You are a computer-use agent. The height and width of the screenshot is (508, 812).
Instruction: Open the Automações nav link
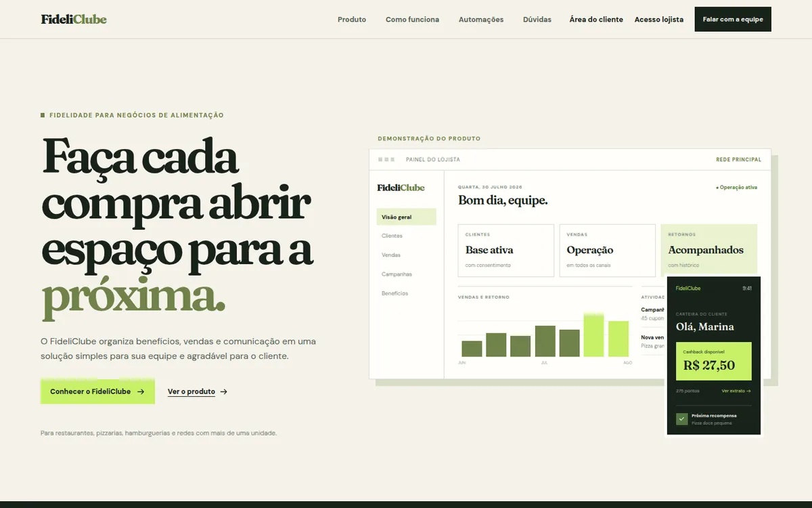tap(481, 20)
